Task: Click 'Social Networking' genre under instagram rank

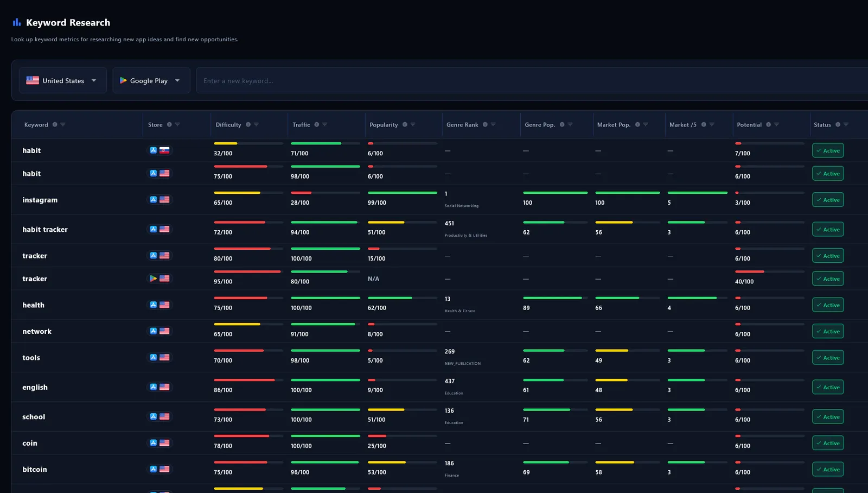Action: tap(462, 206)
